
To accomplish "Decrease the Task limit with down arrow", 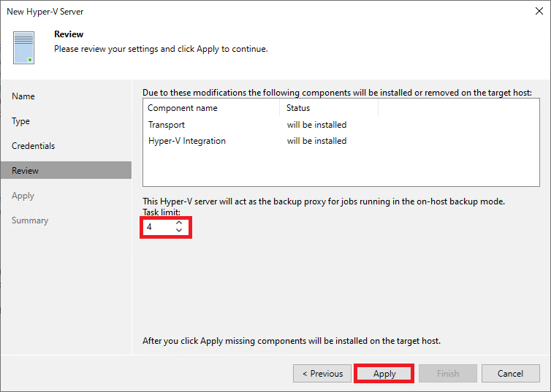I will pyautogui.click(x=179, y=231).
